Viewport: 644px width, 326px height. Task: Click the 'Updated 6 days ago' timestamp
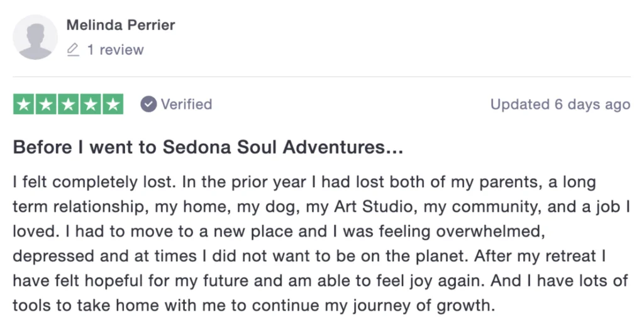coord(560,104)
